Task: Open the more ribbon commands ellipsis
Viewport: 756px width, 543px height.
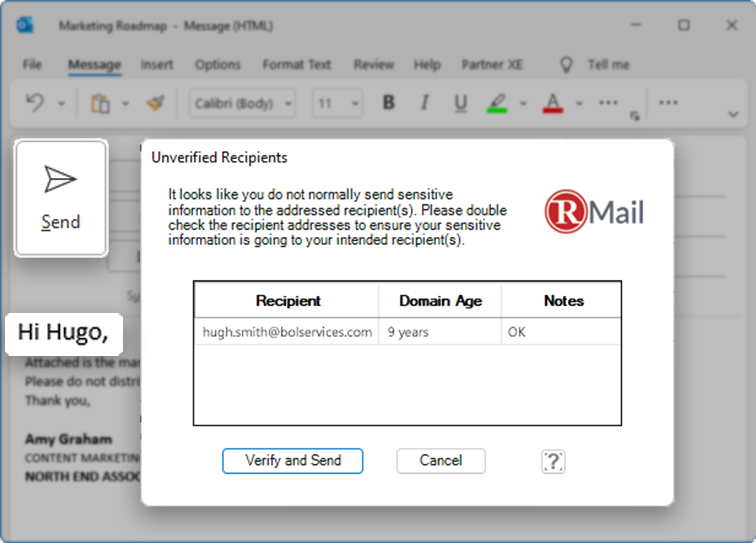Action: tap(668, 103)
